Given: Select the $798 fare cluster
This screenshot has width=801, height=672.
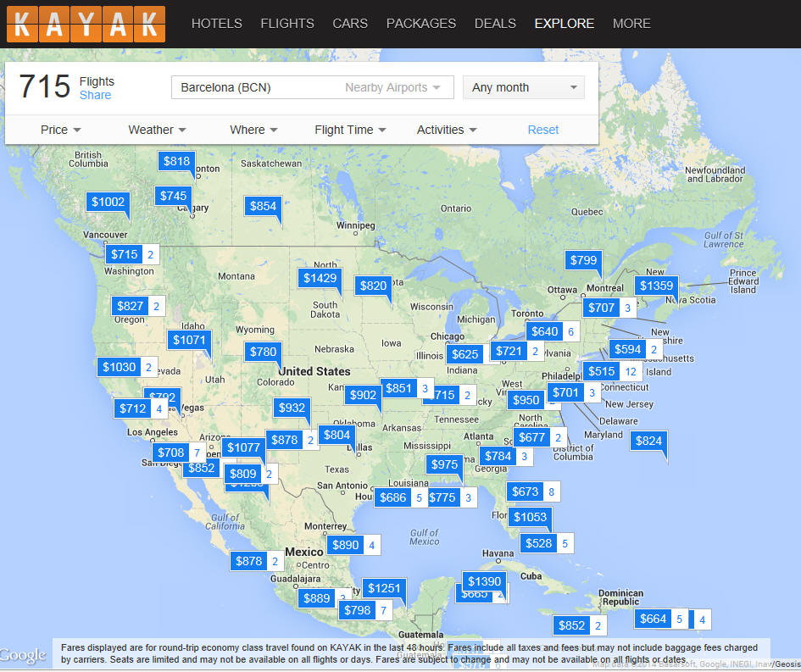Looking at the screenshot, I should click(365, 609).
